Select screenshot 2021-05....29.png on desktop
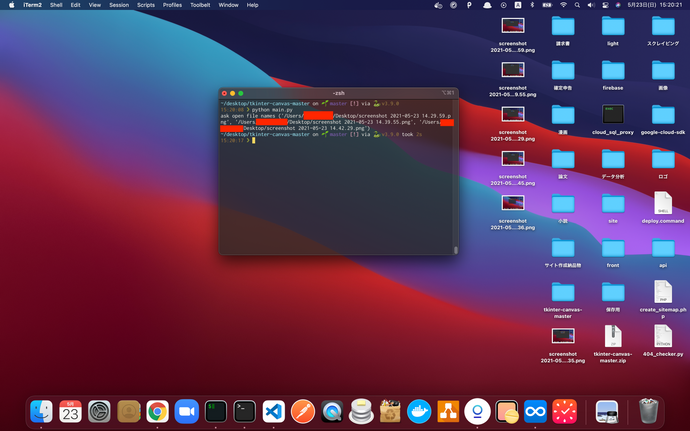The height and width of the screenshot is (431, 690). click(513, 123)
